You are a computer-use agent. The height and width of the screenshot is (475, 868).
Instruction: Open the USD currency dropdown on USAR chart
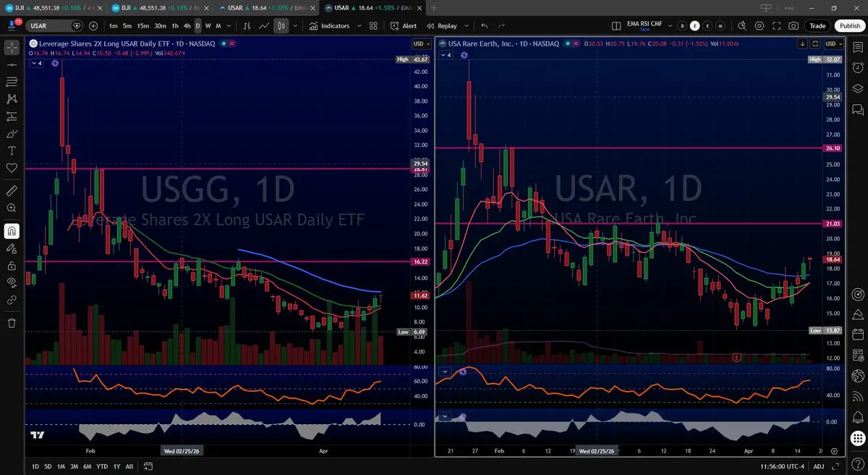834,43
